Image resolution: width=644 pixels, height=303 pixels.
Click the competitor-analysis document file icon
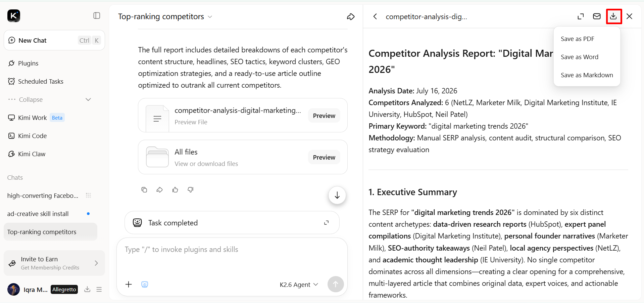tap(157, 118)
